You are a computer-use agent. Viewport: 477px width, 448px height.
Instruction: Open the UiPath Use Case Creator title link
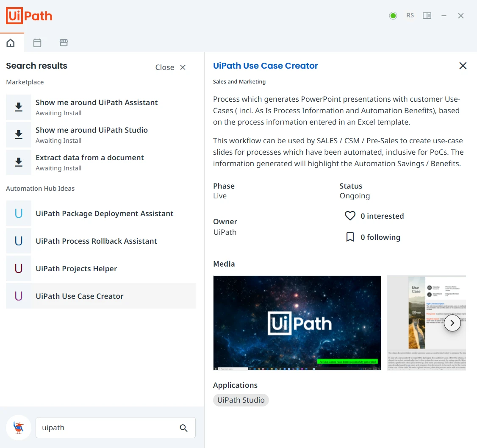pyautogui.click(x=265, y=66)
